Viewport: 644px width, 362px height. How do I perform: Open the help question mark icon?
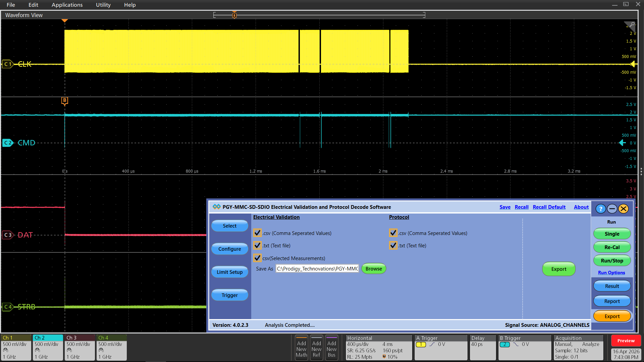click(x=600, y=209)
